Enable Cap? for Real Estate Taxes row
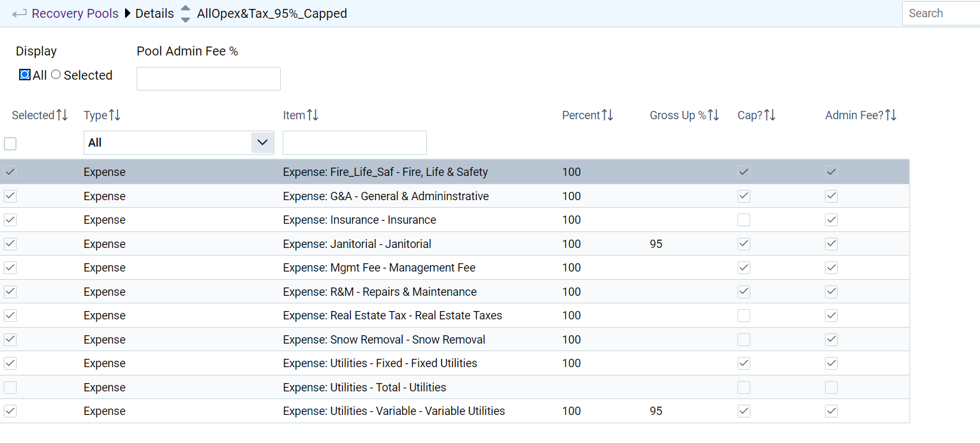The image size is (980, 443). click(x=744, y=316)
